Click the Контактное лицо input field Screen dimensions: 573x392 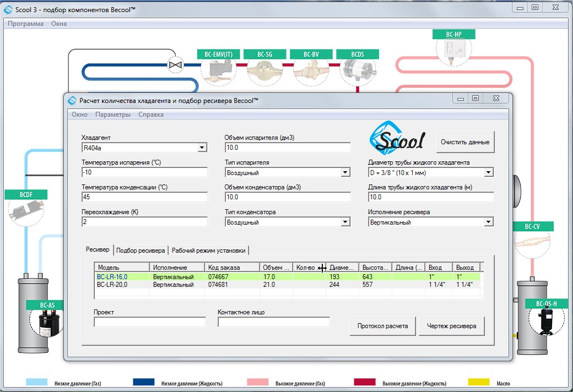274,322
